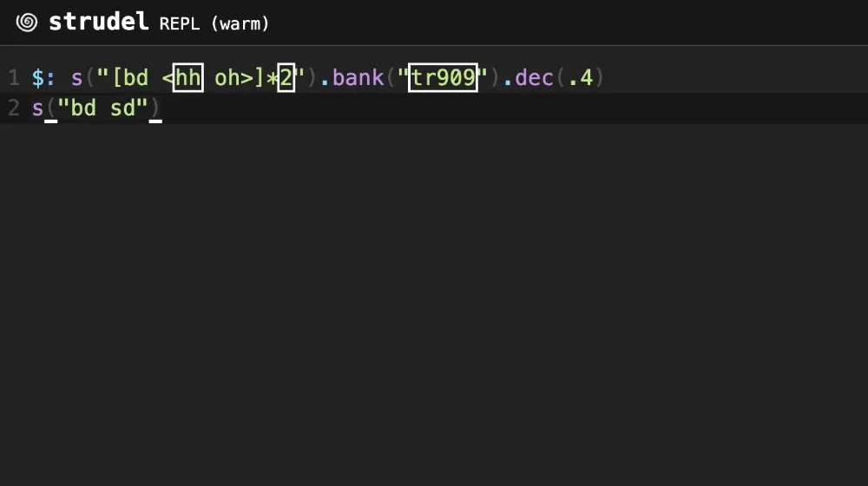Click the closing parenthesis ending line 2
This screenshot has height=486, width=868.
point(155,108)
